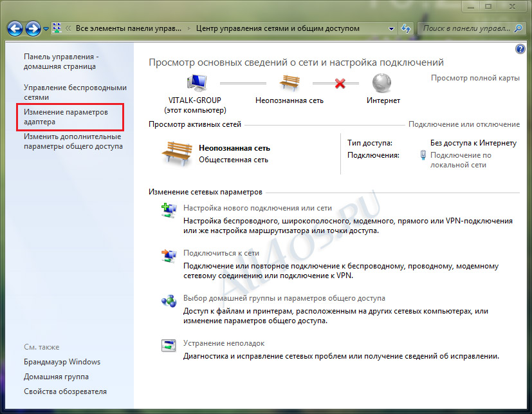Open 'Свойства обозревателя' link

click(x=65, y=391)
